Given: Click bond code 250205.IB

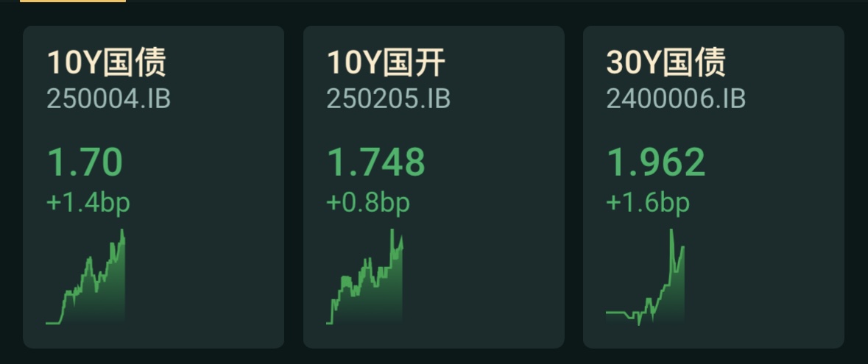Looking at the screenshot, I should click(389, 99).
